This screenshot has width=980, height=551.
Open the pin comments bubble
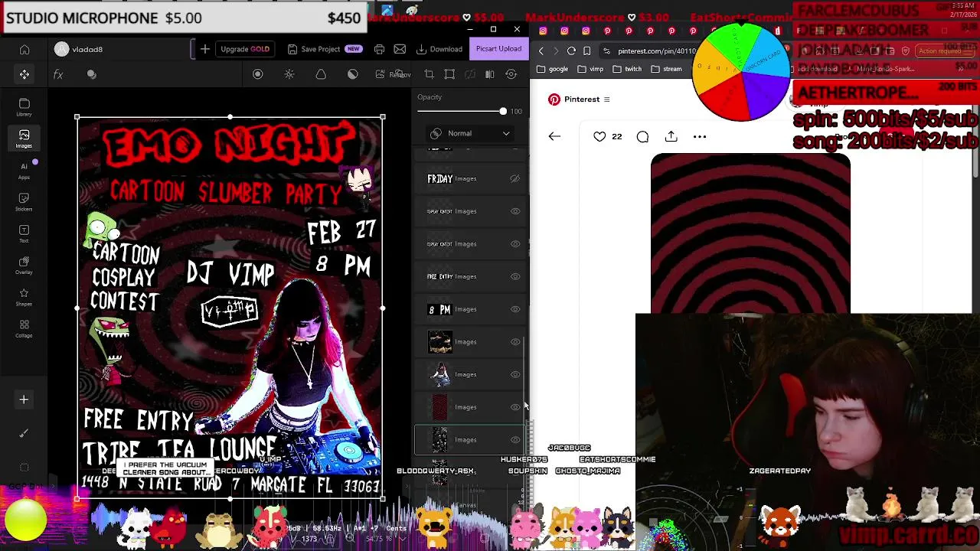coord(642,136)
